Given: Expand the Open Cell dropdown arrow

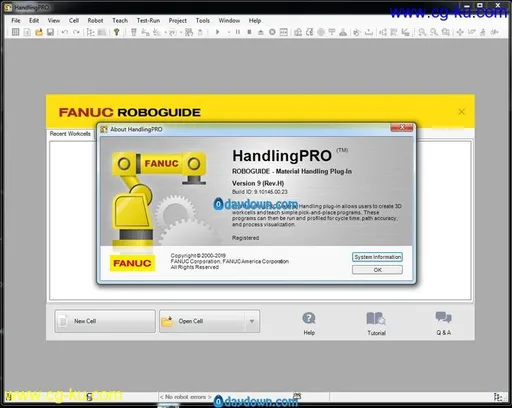Looking at the screenshot, I should point(252,321).
